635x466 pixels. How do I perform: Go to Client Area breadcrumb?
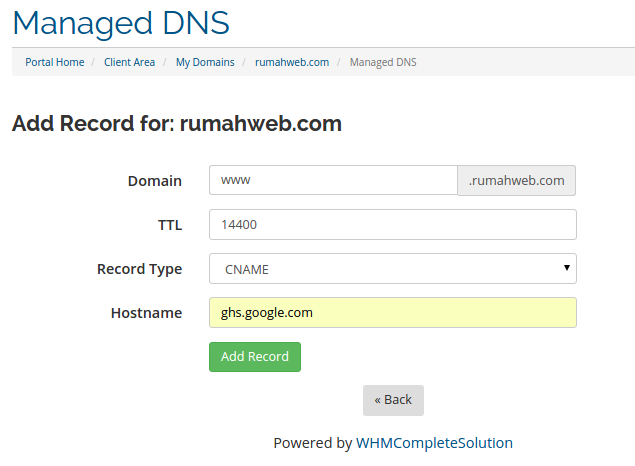click(129, 62)
